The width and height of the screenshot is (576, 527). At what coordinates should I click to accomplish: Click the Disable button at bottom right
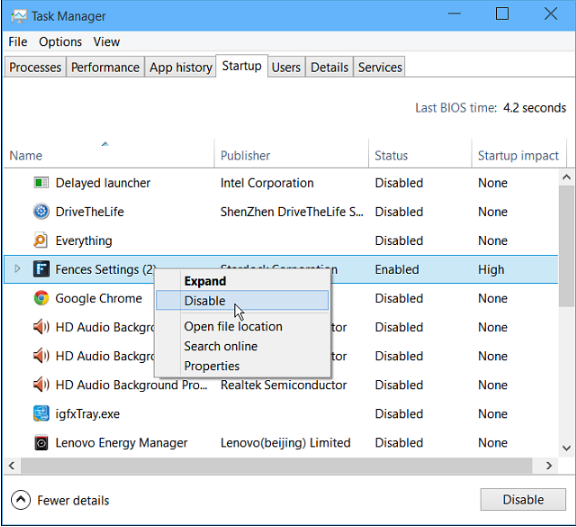click(523, 499)
